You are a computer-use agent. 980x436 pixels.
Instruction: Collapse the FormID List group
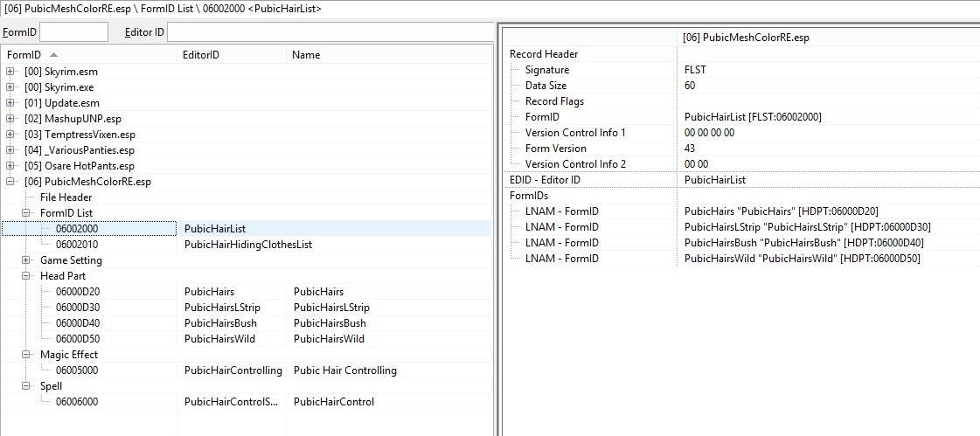click(x=25, y=213)
